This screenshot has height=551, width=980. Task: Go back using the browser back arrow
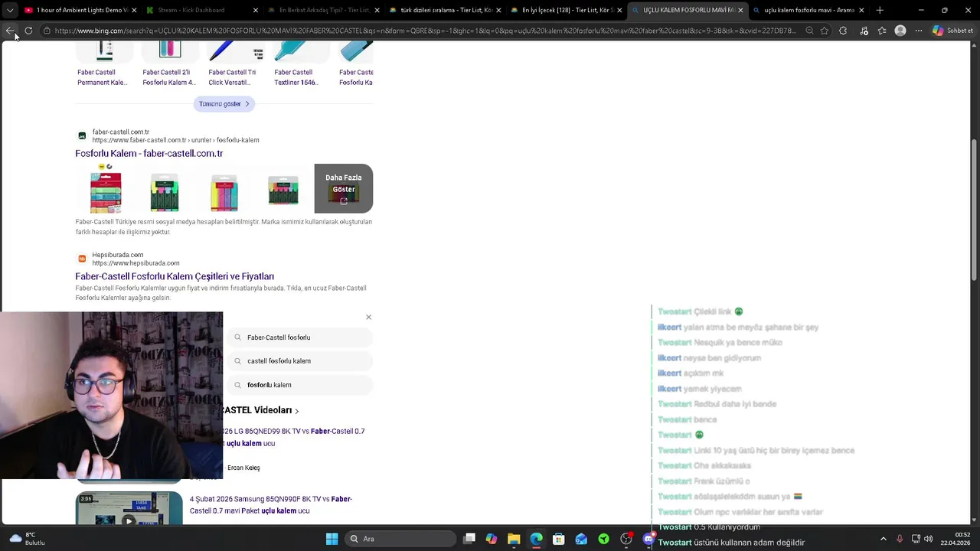(x=10, y=31)
